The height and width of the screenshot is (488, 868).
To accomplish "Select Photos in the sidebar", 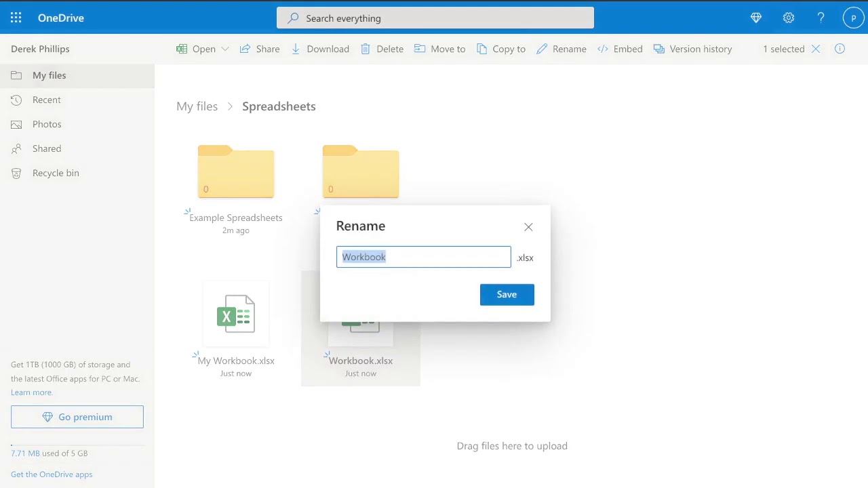I will point(77,124).
